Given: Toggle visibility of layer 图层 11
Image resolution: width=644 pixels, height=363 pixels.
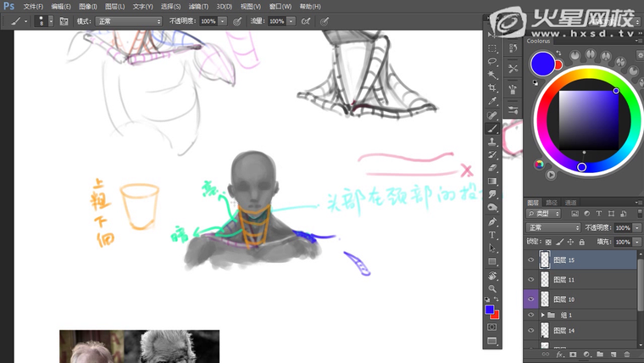Looking at the screenshot, I should (531, 279).
